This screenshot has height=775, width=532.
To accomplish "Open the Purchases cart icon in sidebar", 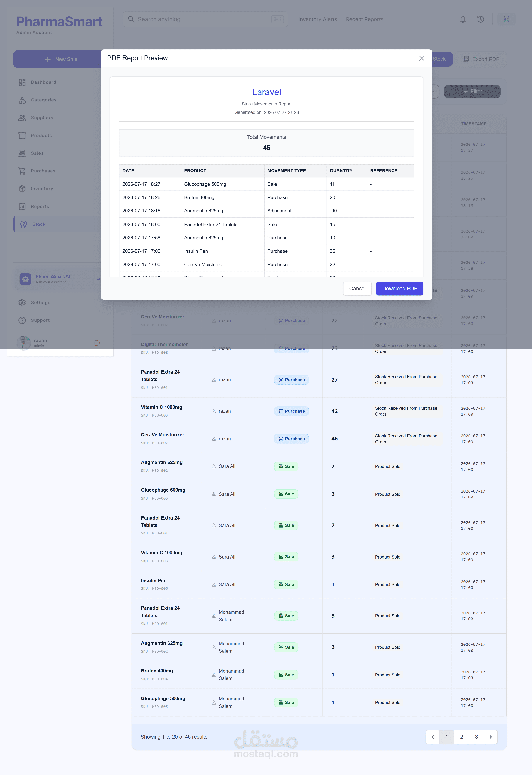I will click(x=22, y=171).
